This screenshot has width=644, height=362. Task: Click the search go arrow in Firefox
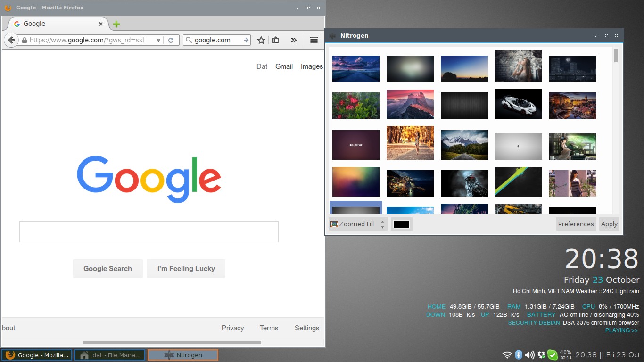coord(246,40)
